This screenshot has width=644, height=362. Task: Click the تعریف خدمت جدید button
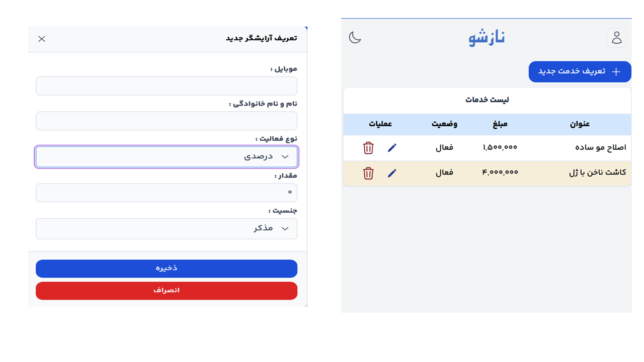click(580, 72)
